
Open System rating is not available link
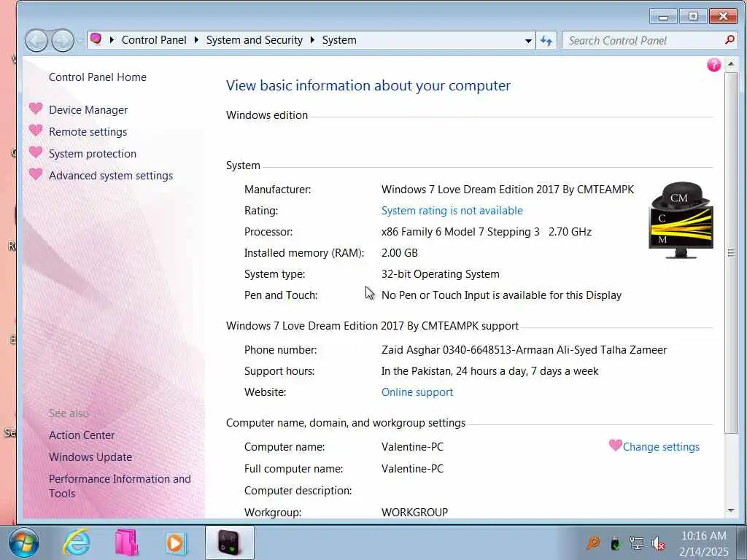(x=452, y=211)
